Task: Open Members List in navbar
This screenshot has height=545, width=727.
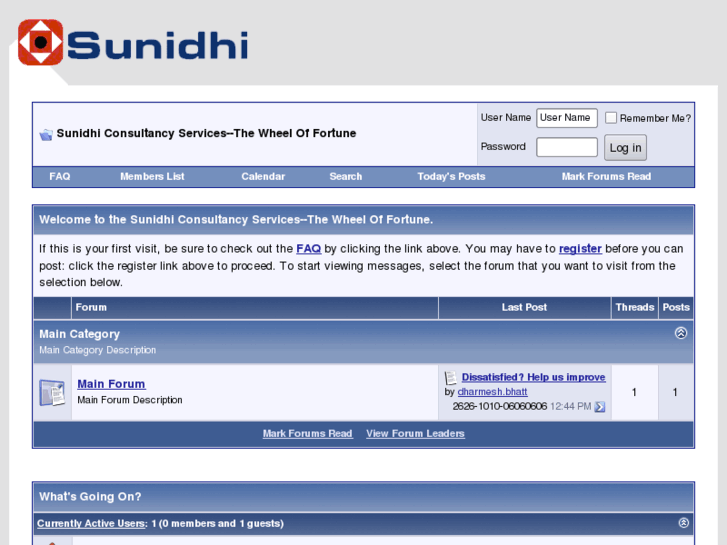Action: [152, 176]
